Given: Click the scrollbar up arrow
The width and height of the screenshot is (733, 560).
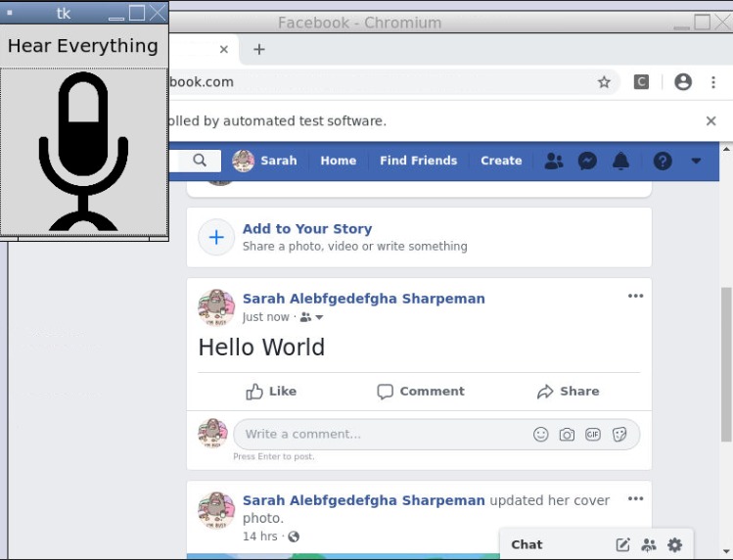Looking at the screenshot, I should point(726,149).
